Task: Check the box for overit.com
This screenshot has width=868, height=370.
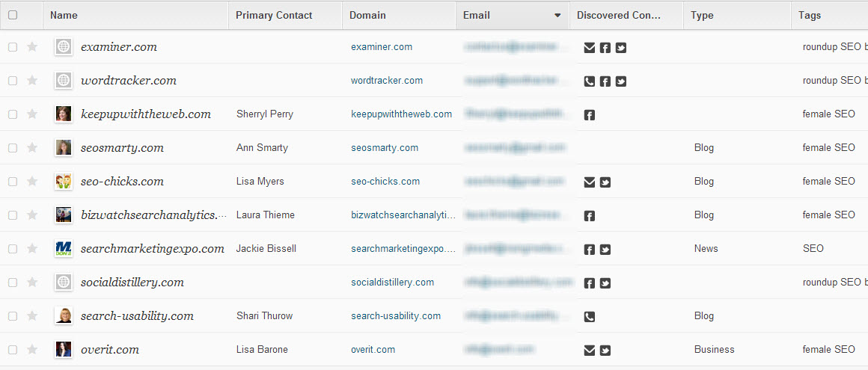Action: (13, 350)
